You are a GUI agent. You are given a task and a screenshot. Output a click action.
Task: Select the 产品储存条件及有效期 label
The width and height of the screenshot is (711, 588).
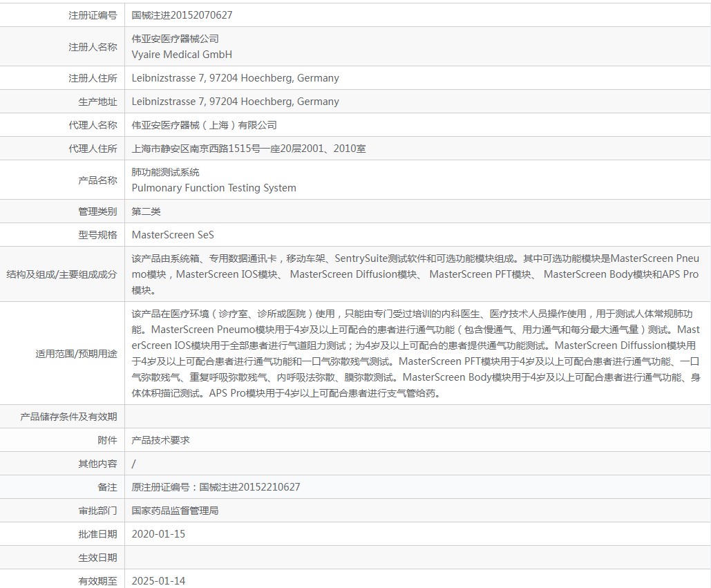pos(68,417)
